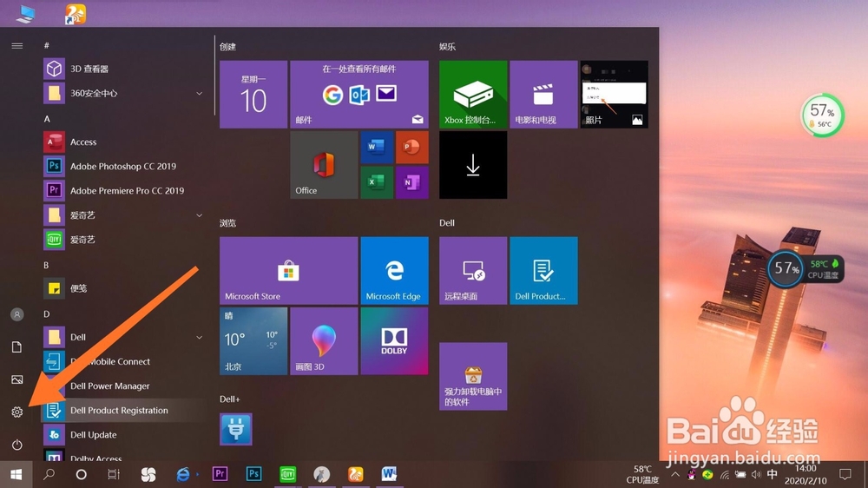This screenshot has height=488, width=868.
Task: Open the 强力卸载电脑中的软件 tile
Action: click(x=473, y=377)
